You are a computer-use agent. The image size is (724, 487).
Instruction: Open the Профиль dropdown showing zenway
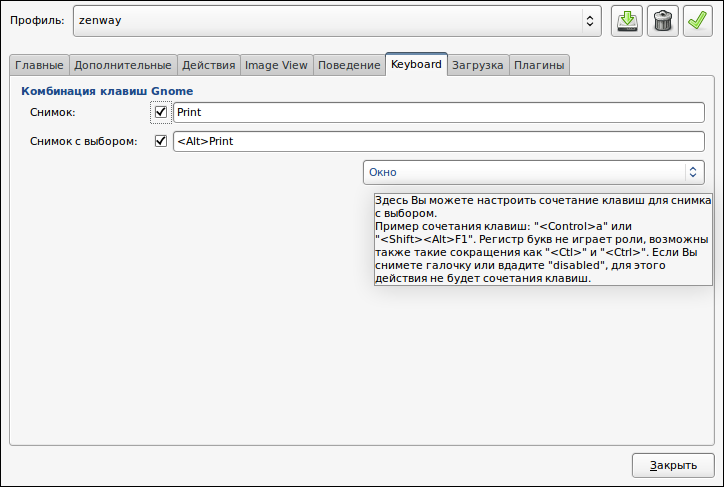pyautogui.click(x=337, y=21)
